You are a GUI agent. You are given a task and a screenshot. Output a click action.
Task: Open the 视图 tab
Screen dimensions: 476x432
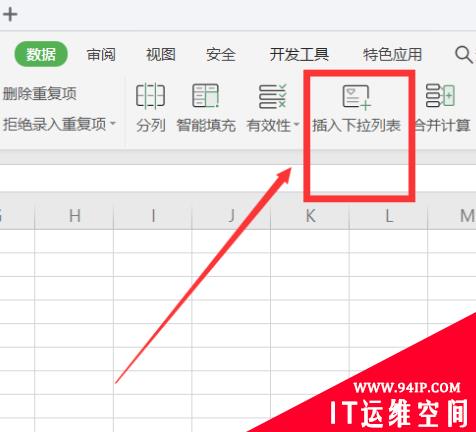161,54
